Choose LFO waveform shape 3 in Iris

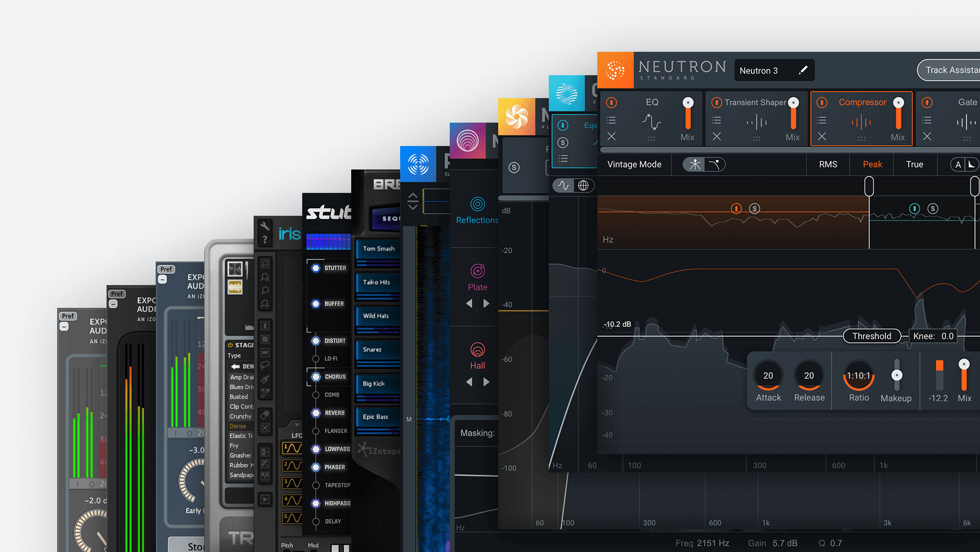point(292,483)
